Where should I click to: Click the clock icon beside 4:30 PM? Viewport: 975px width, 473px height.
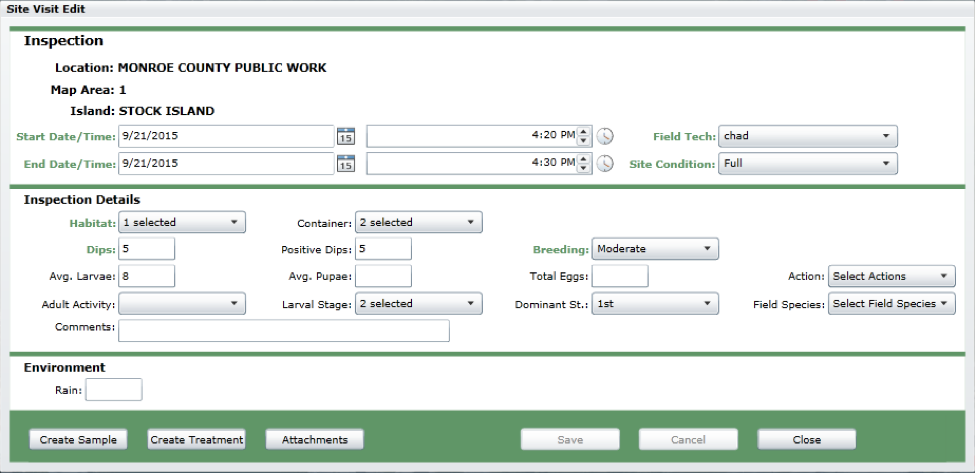pyautogui.click(x=605, y=163)
